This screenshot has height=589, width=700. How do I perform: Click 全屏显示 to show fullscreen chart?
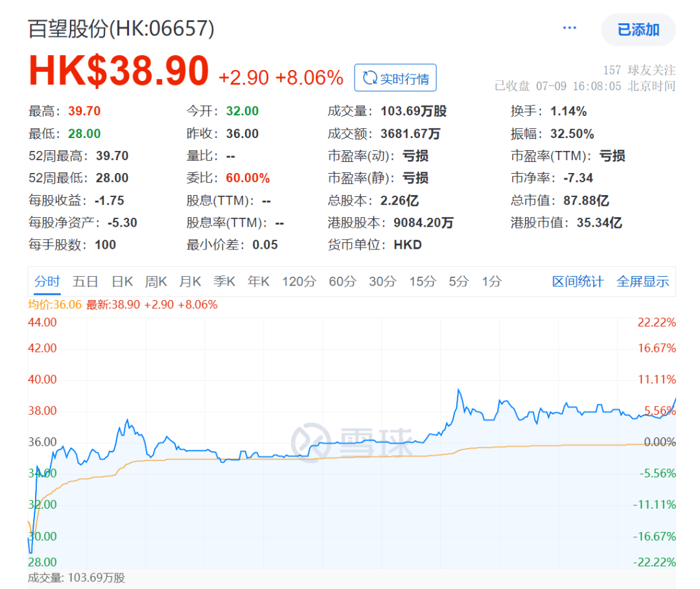(642, 281)
